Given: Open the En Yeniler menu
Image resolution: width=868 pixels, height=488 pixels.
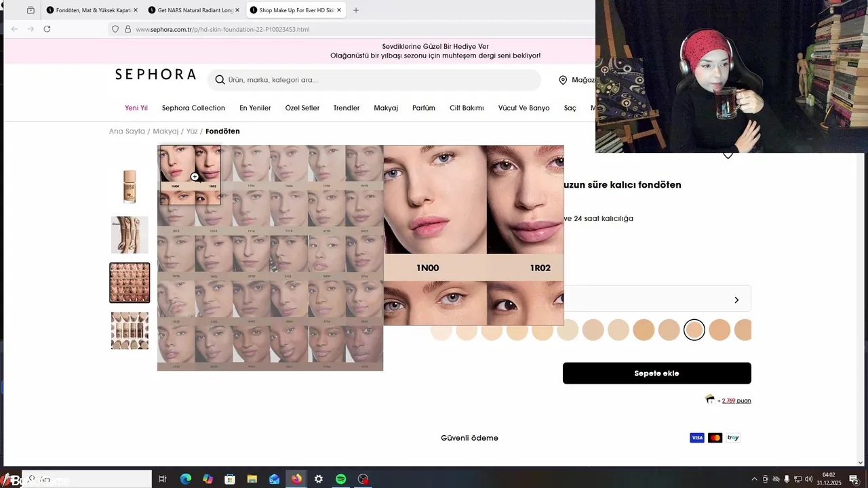Looking at the screenshot, I should [x=255, y=108].
